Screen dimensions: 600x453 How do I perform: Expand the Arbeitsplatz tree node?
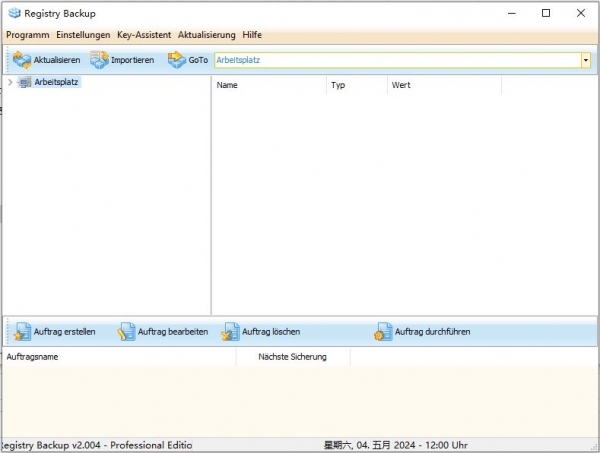click(x=10, y=83)
